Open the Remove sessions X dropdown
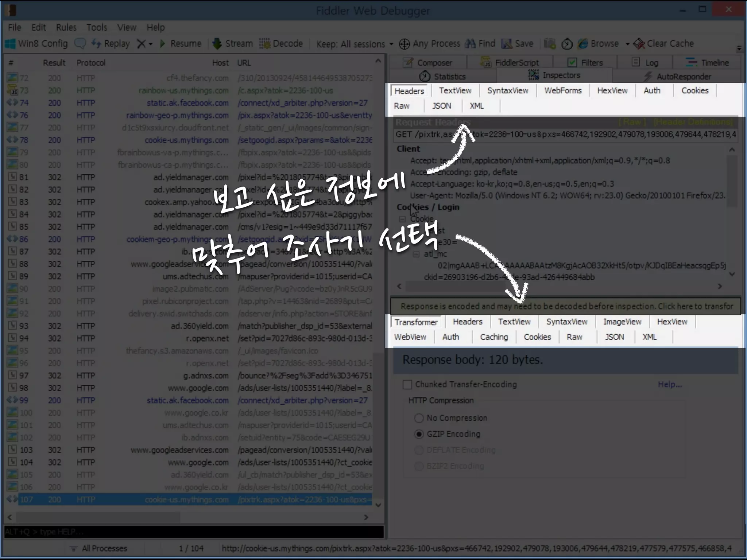 pyautogui.click(x=144, y=44)
